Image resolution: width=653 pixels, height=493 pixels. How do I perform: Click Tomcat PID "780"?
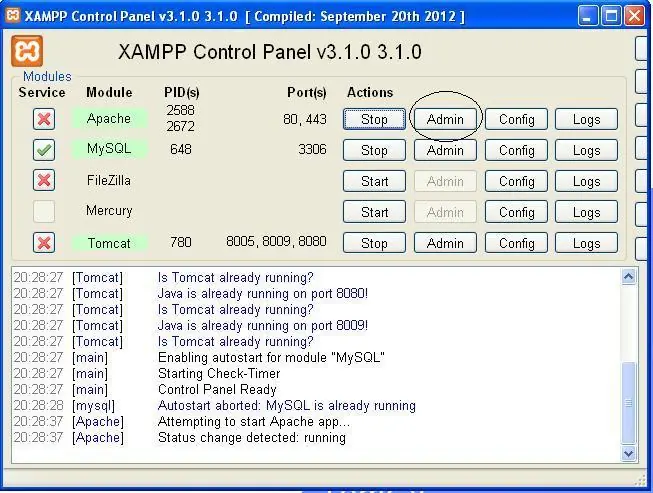(x=180, y=242)
